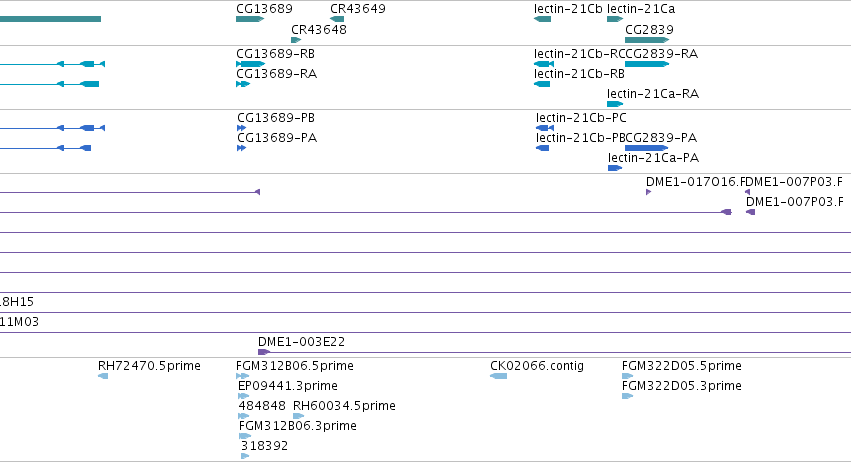Select the CK02066.contig label
Viewport: 851px width, 462px height.
click(x=537, y=366)
